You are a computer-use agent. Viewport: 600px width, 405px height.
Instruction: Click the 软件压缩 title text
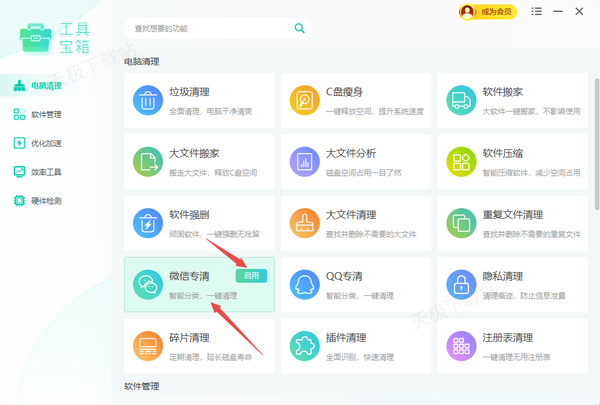(502, 154)
